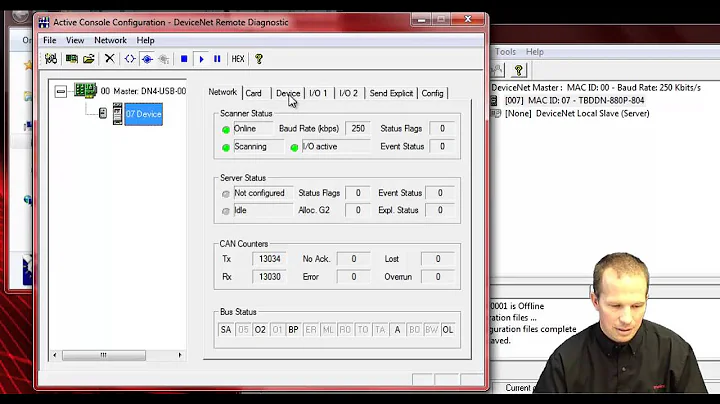This screenshot has height=404, width=720.
Task: Open Tools menu in the background window
Action: [505, 52]
